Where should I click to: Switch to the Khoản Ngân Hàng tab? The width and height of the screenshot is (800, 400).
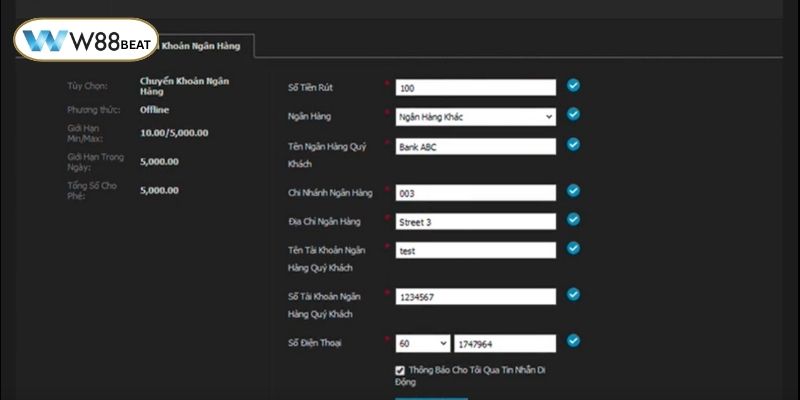(205, 45)
